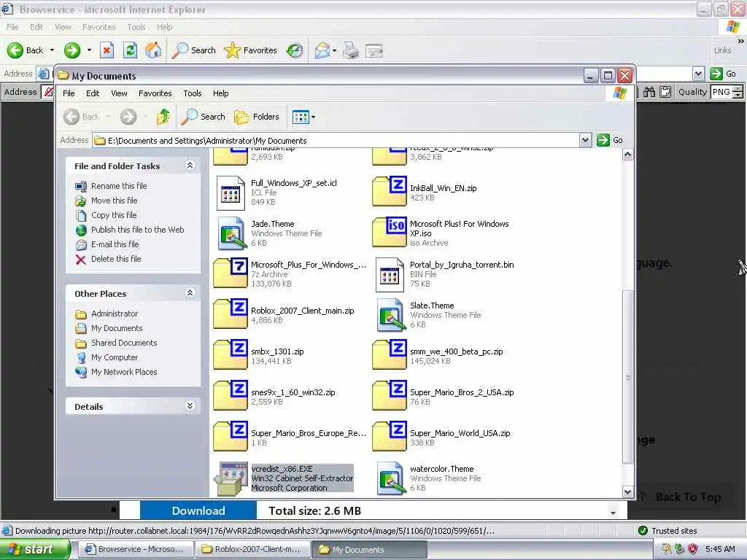Open Search in My Documents toolbar

pos(204,117)
